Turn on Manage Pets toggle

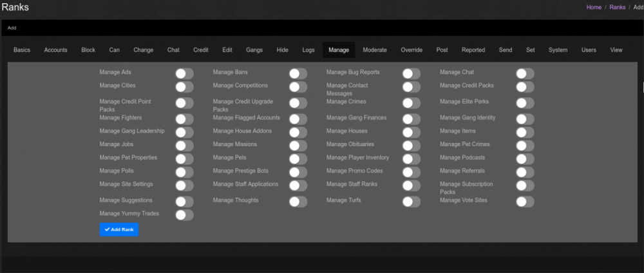tap(298, 159)
